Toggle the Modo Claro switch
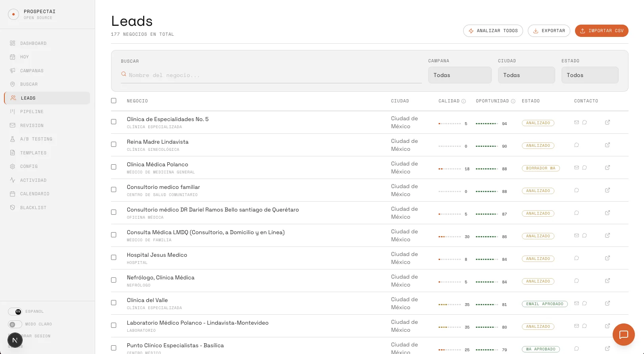This screenshot has width=644, height=354. click(15, 324)
